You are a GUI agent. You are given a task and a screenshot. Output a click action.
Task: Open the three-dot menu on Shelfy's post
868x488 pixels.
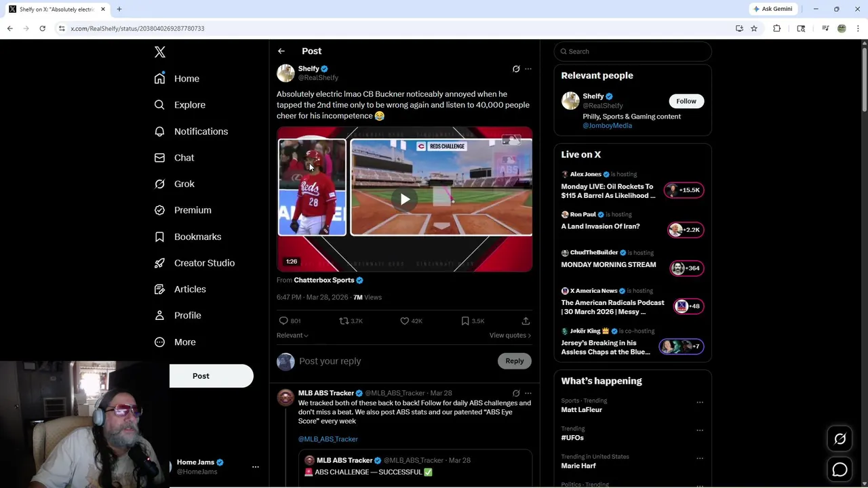click(528, 69)
